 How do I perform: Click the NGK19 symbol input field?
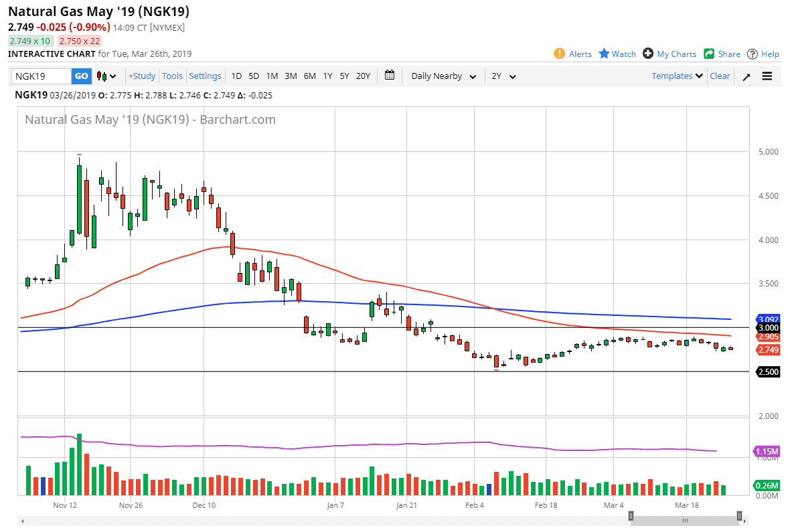pyautogui.click(x=42, y=76)
